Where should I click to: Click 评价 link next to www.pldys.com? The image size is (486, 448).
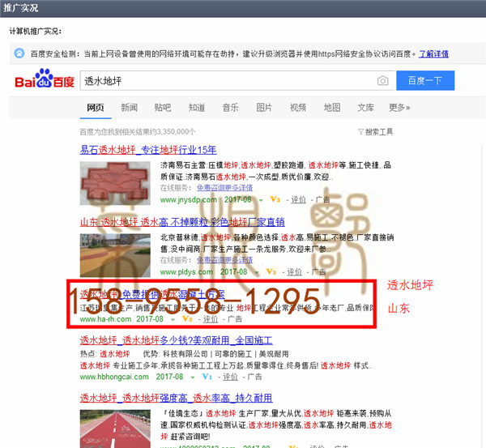(x=295, y=272)
